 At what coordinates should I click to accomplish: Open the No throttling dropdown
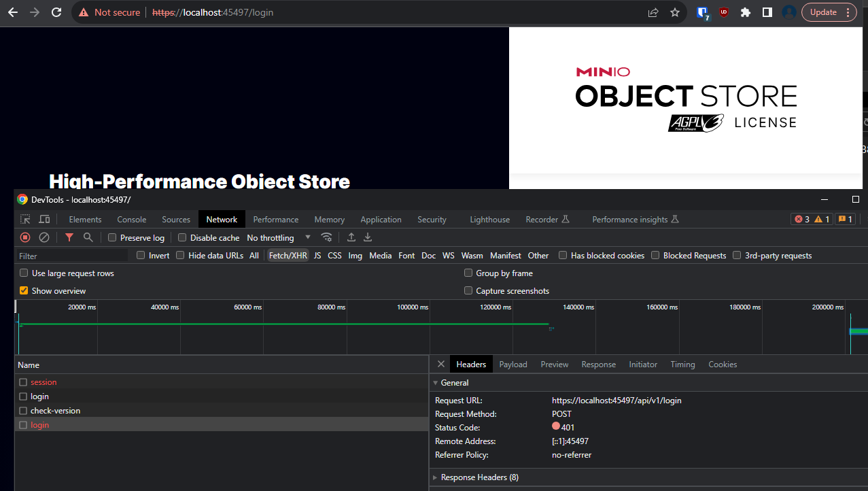click(279, 237)
